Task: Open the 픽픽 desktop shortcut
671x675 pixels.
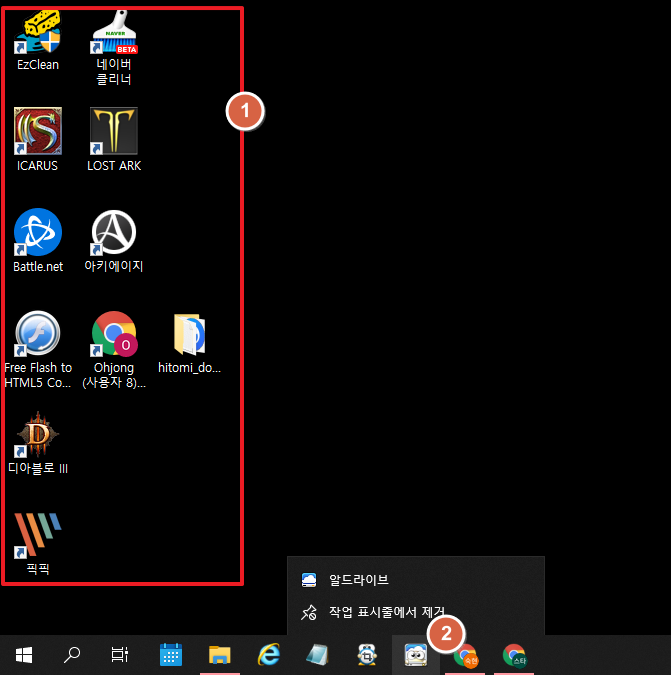Action: click(38, 543)
